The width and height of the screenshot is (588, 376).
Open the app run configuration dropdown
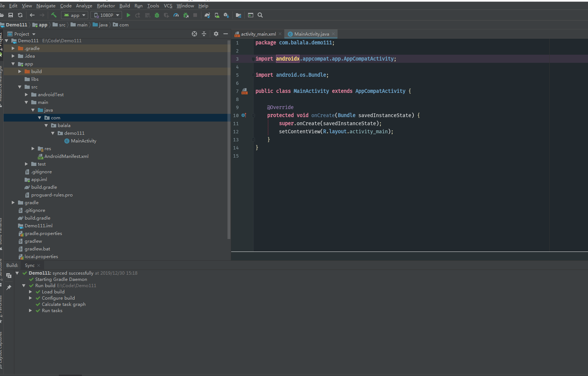(x=75, y=15)
